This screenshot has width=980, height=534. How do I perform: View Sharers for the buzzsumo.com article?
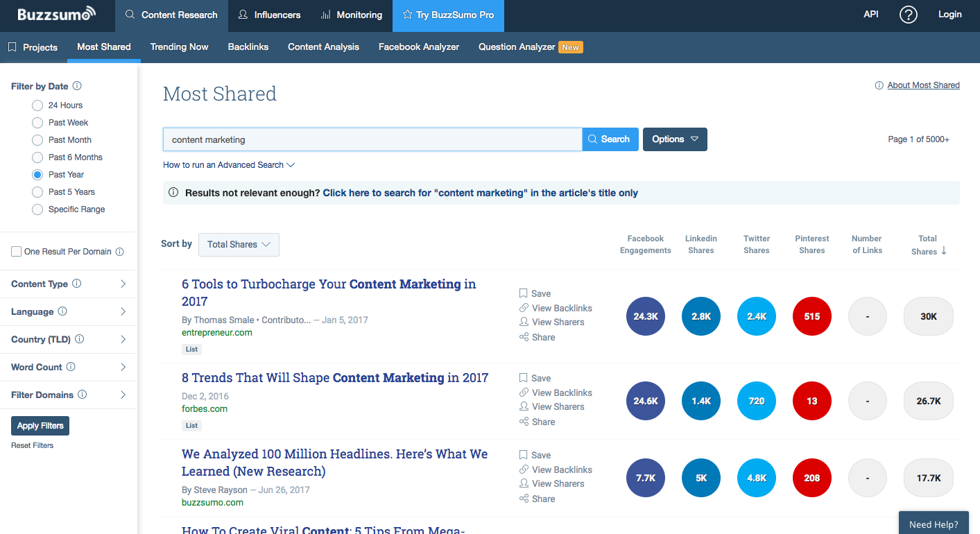551,483
